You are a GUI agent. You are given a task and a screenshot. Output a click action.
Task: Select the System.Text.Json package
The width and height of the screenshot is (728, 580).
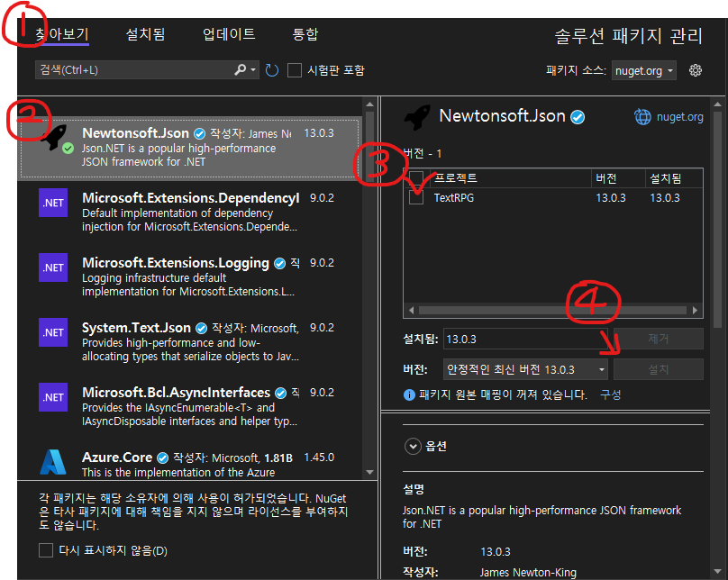tap(190, 342)
